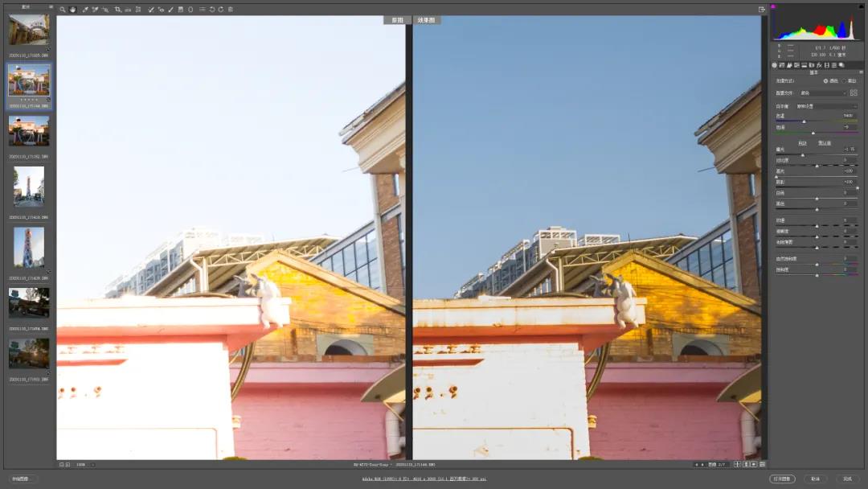This screenshot has height=489, width=868.
Task: Toggle full screen mode icon top right
Action: click(x=762, y=10)
